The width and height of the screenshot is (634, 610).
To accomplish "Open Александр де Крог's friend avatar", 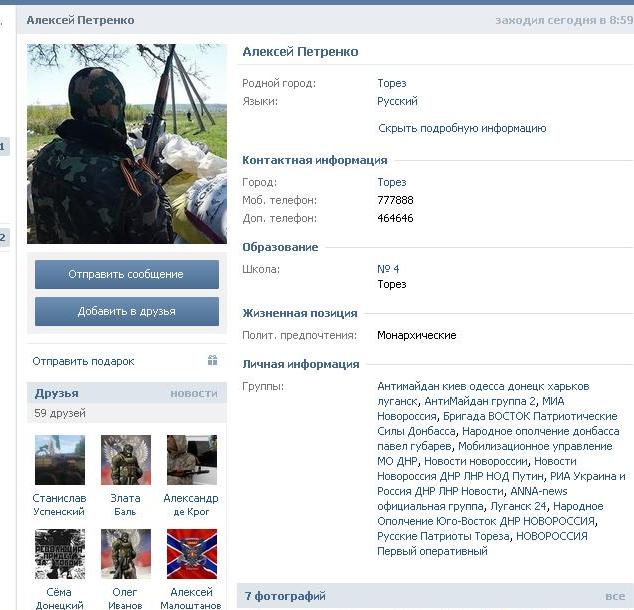I will [192, 460].
